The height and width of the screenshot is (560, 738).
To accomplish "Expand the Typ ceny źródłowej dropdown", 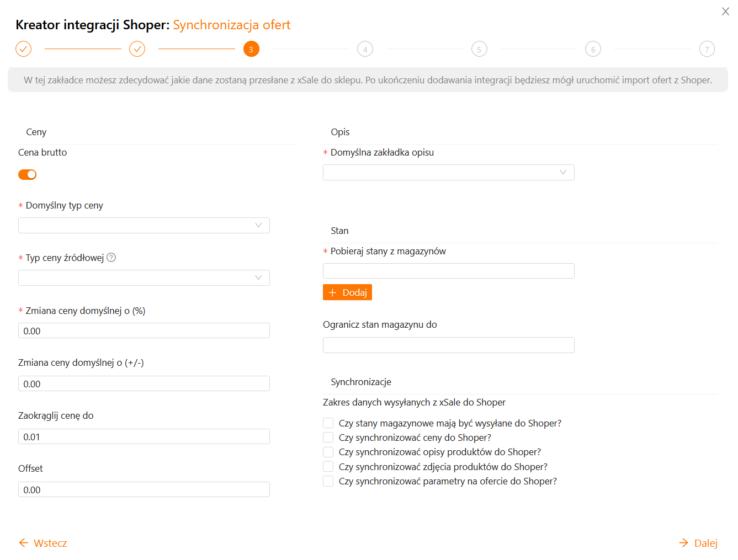I will 144,278.
